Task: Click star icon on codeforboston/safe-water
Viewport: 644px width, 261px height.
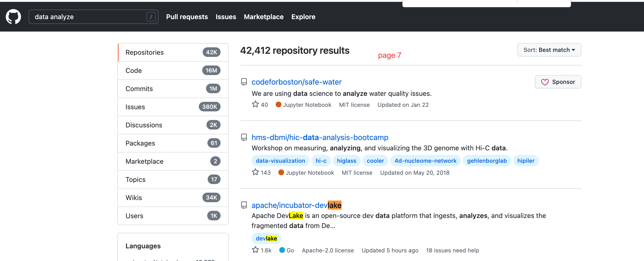Action: click(x=255, y=104)
